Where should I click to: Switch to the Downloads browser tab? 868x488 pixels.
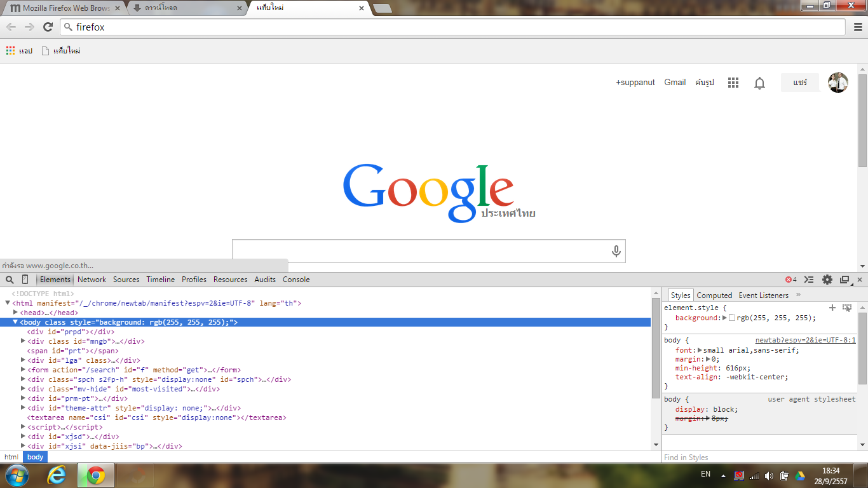coord(187,8)
